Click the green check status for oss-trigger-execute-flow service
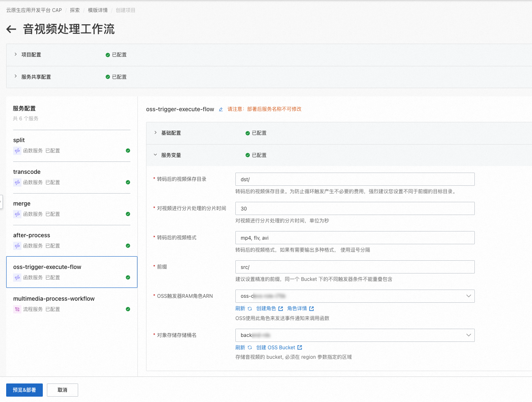Viewport: 532px width, 402px height. click(128, 278)
